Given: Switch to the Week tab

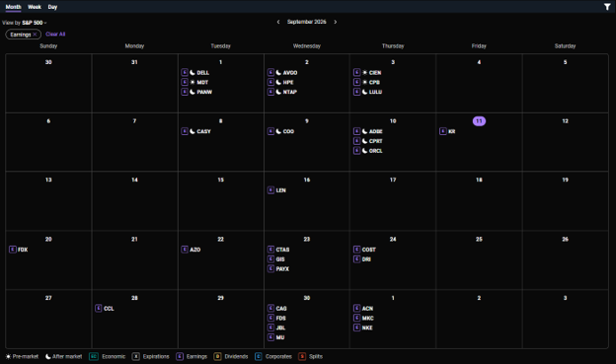Looking at the screenshot, I should (35, 7).
